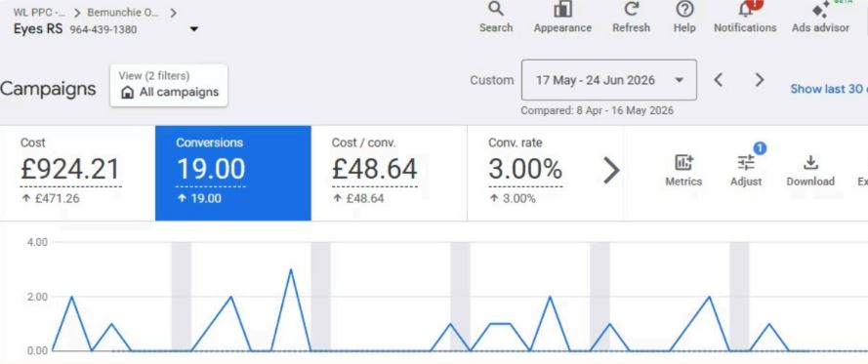Open the Help question mark icon

(x=684, y=10)
